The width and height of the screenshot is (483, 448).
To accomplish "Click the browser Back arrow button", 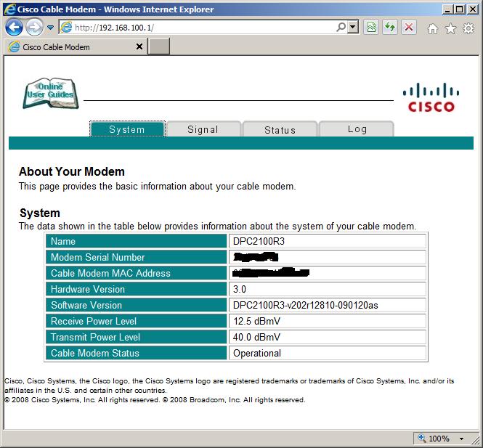I will 14,28.
